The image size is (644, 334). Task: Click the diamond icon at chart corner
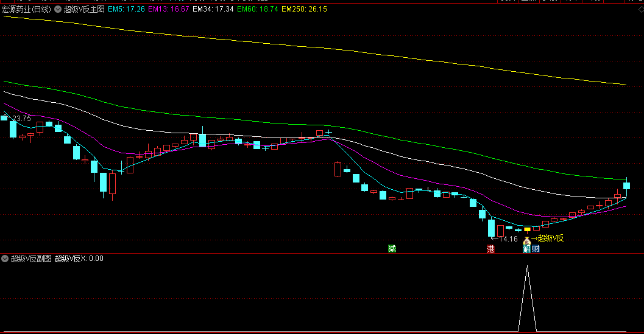coord(641,10)
